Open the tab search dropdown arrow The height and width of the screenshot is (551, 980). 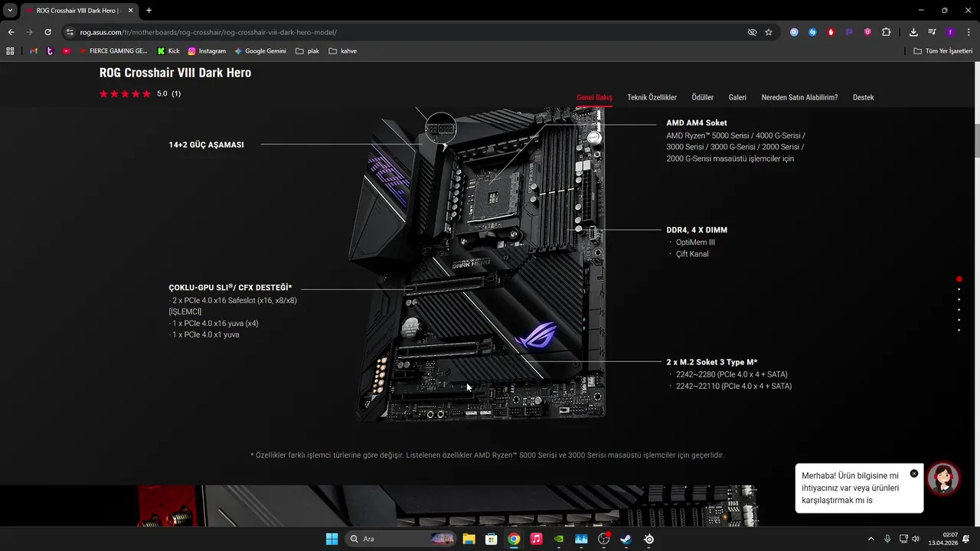pyautogui.click(x=10, y=11)
